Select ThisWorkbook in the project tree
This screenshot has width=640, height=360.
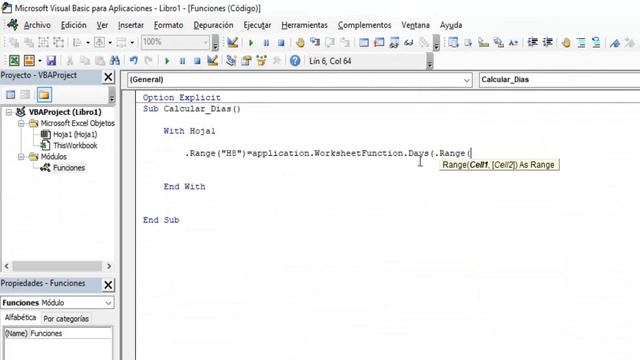(x=75, y=145)
